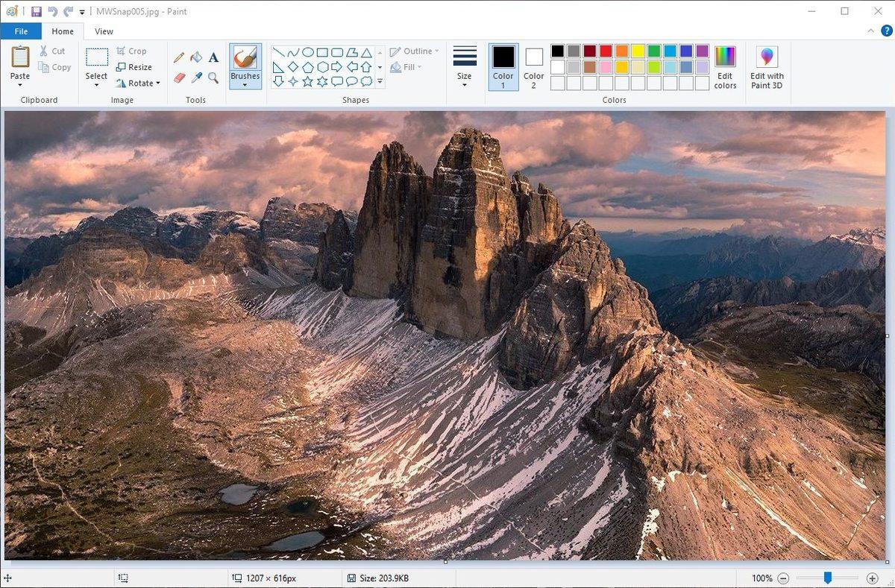Viewport: 895px width, 588px height.
Task: Select the Pencil tool
Action: click(x=178, y=57)
